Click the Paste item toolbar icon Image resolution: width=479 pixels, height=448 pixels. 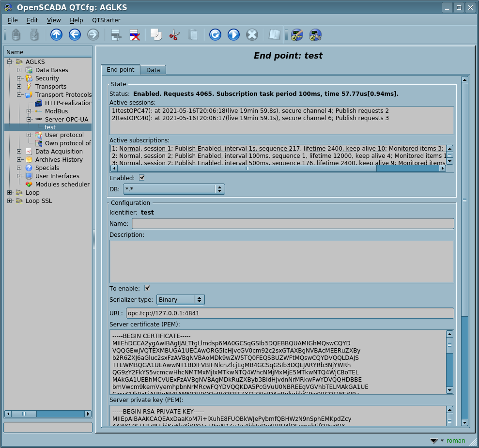tap(193, 34)
